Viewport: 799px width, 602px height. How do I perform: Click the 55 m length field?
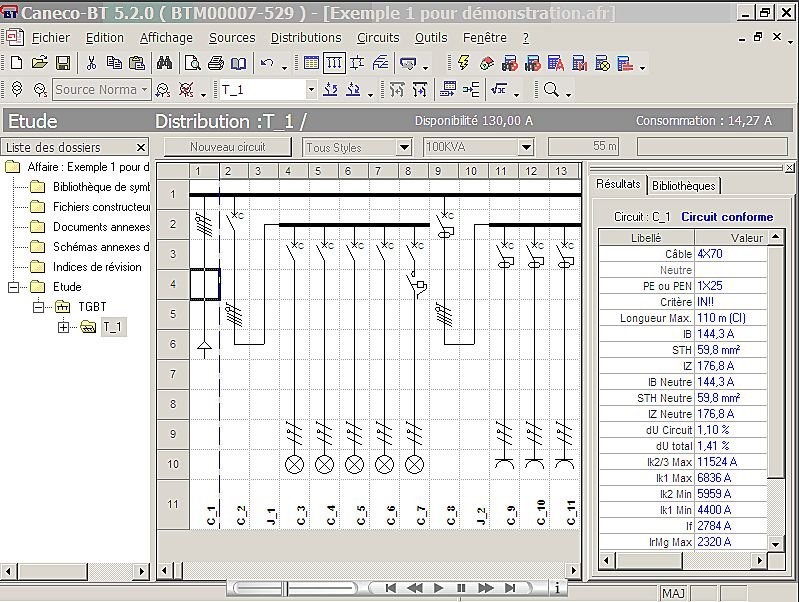point(583,146)
